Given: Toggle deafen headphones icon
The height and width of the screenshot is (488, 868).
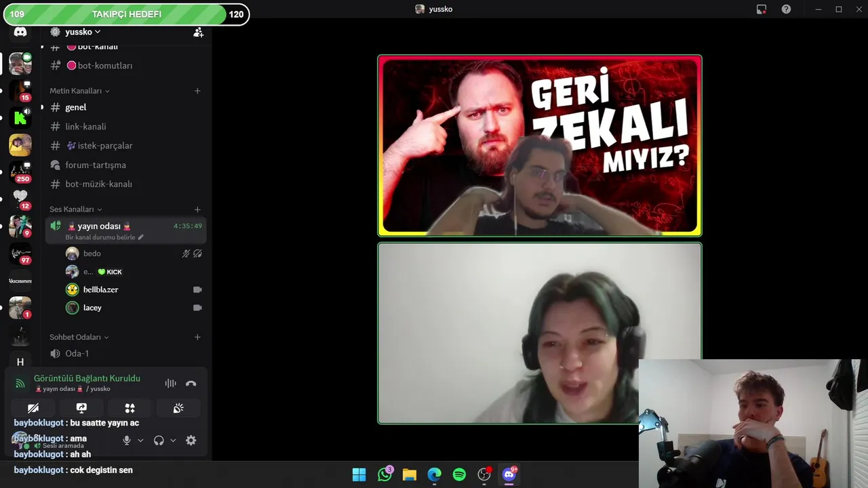Looking at the screenshot, I should pos(159,441).
